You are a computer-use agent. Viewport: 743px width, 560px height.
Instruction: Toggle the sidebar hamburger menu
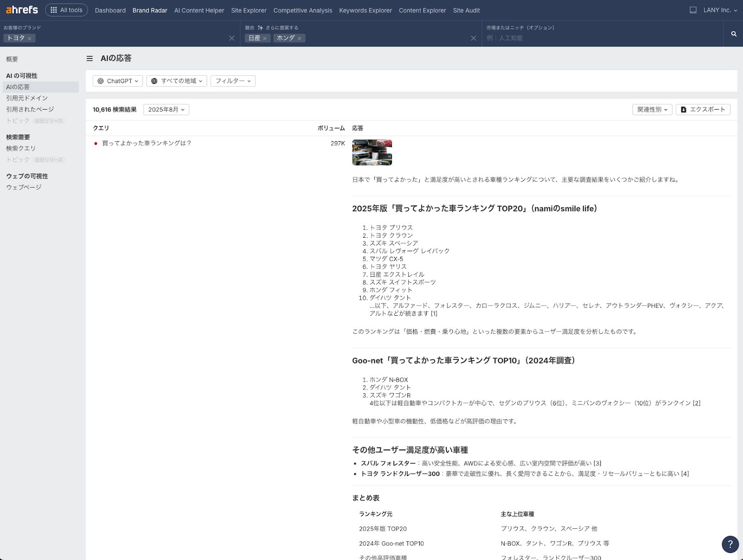[90, 59]
